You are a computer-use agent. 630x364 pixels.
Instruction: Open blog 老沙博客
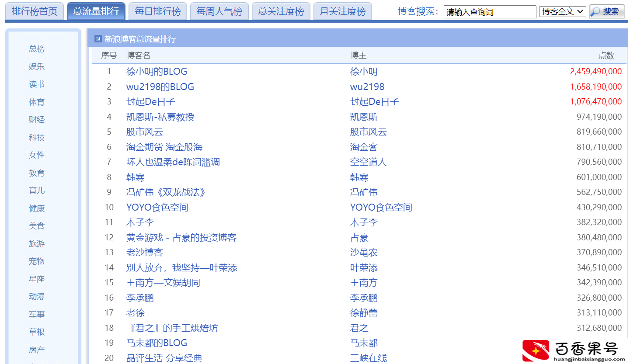(x=145, y=253)
